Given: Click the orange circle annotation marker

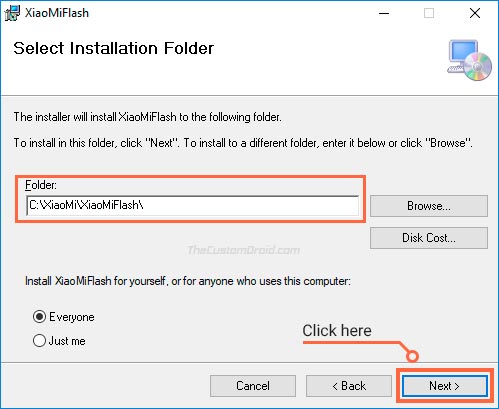Looking at the screenshot, I should pos(412,356).
